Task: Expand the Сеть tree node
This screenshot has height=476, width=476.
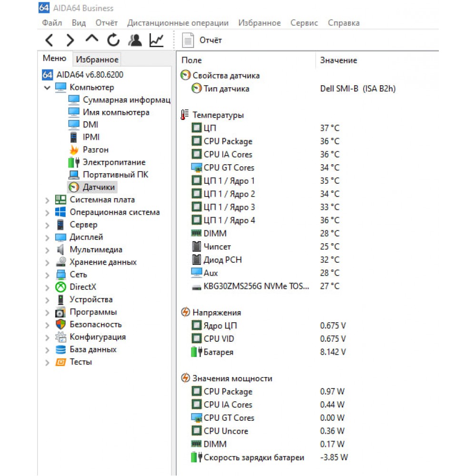Action: (x=47, y=275)
